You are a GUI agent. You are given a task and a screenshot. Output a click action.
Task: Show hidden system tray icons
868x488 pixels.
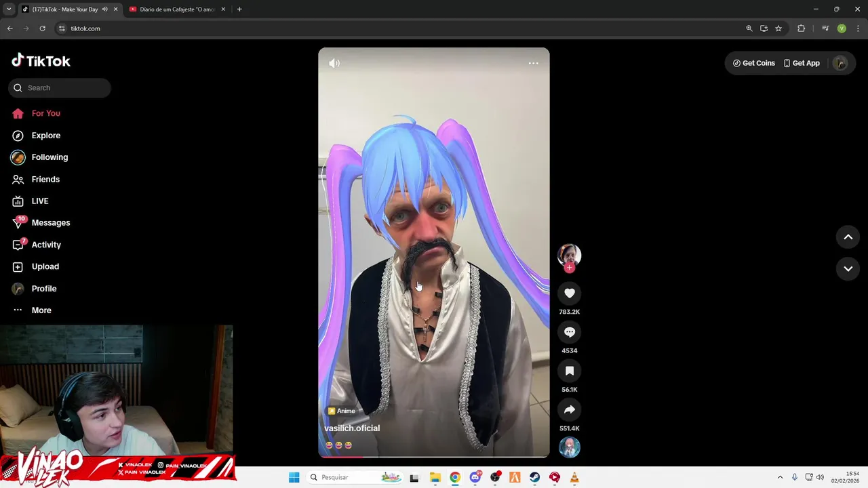point(780,477)
